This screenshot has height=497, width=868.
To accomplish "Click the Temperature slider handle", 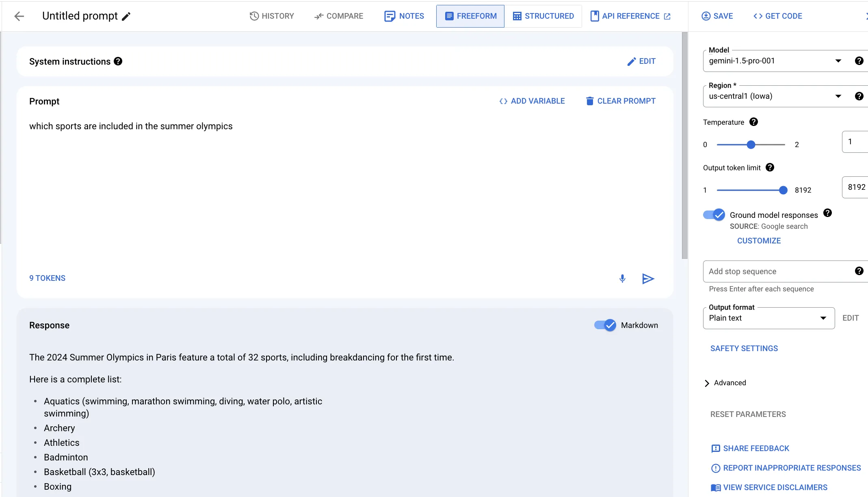I will coord(751,145).
